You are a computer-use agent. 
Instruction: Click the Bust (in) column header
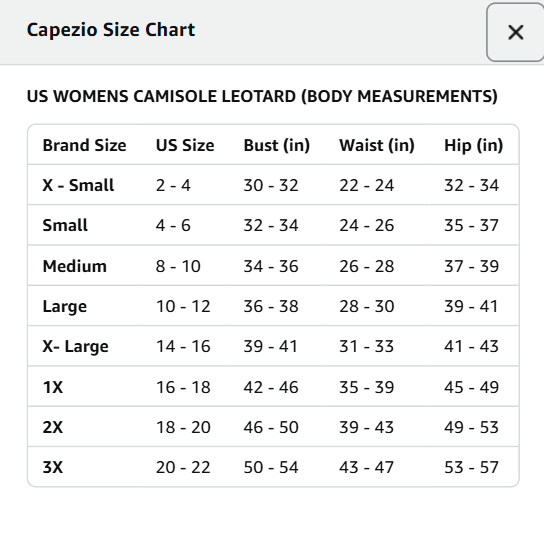(277, 145)
